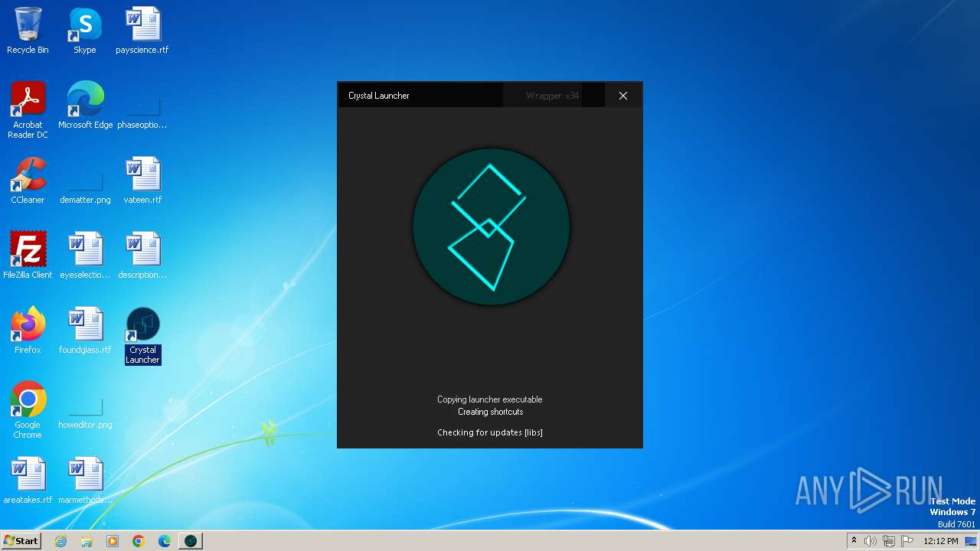
Task: Open Windows Media Player from taskbar
Action: point(113,541)
